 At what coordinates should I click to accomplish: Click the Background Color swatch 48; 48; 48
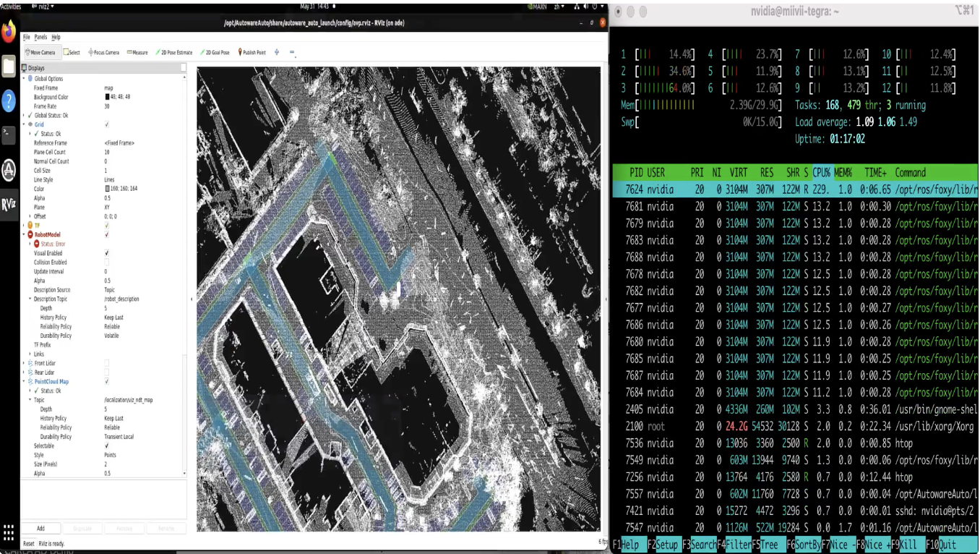click(x=107, y=97)
